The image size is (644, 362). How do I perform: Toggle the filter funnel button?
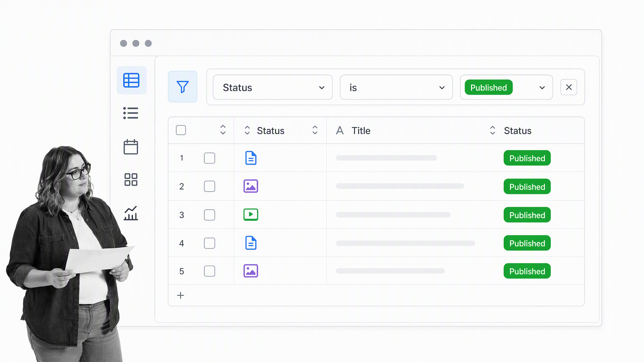pos(182,87)
